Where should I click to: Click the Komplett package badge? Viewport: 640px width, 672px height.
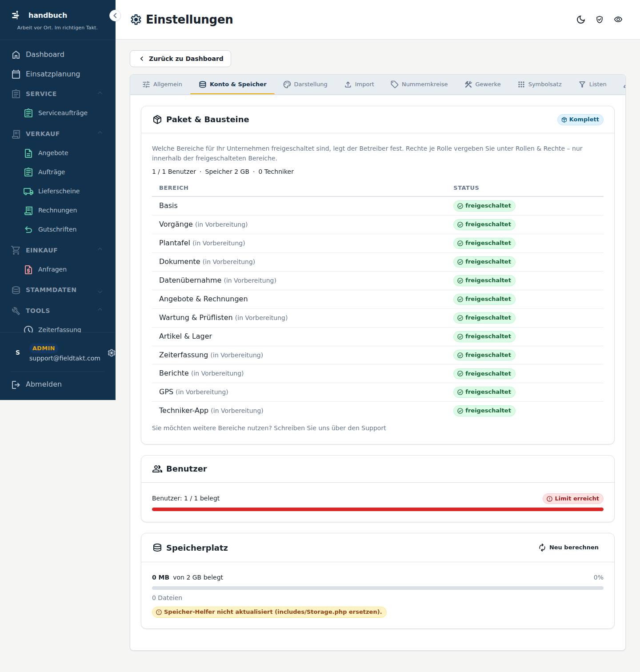[580, 120]
